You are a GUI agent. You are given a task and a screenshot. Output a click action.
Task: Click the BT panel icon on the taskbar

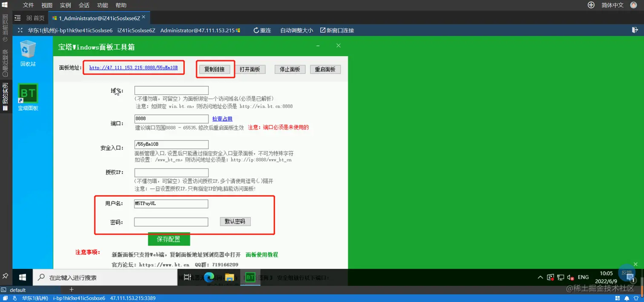click(250, 277)
